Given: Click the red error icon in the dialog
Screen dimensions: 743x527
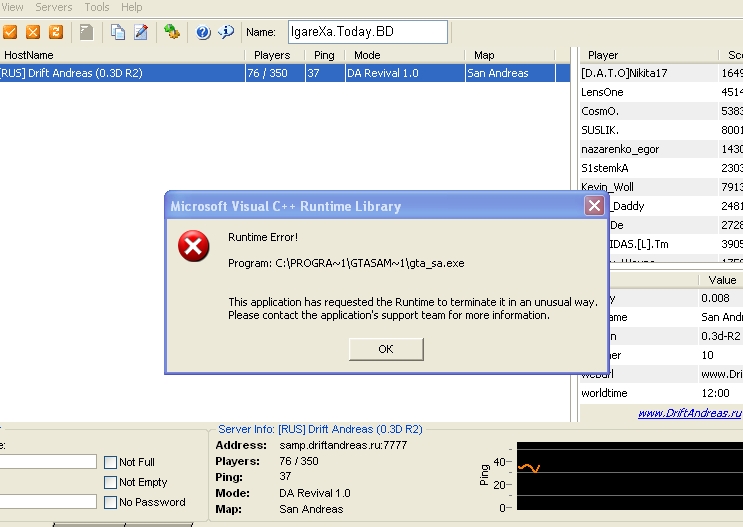Looking at the screenshot, I should 193,246.
